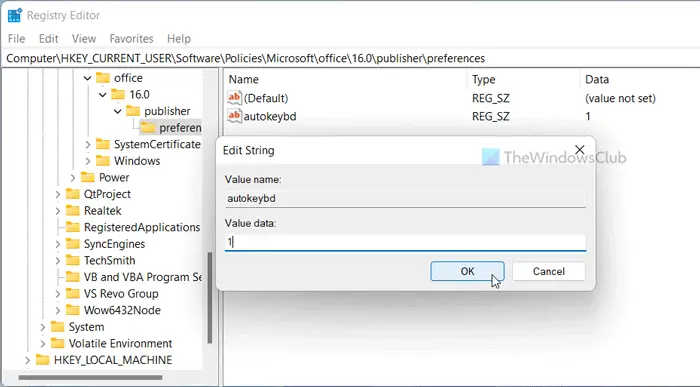This screenshot has height=387, width=700.
Task: Click the 16.0 folder icon
Action: tap(118, 94)
